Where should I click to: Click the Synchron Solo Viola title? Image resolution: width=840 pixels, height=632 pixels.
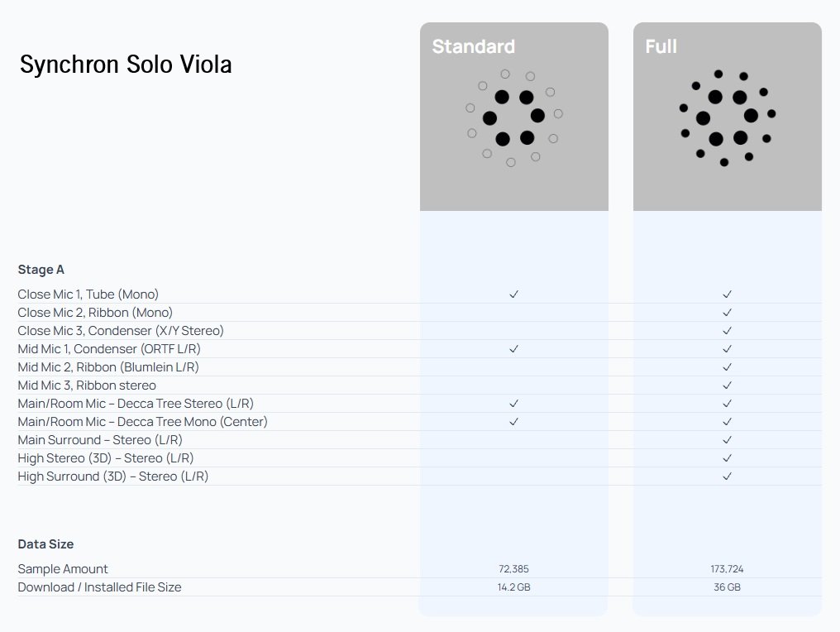point(126,65)
